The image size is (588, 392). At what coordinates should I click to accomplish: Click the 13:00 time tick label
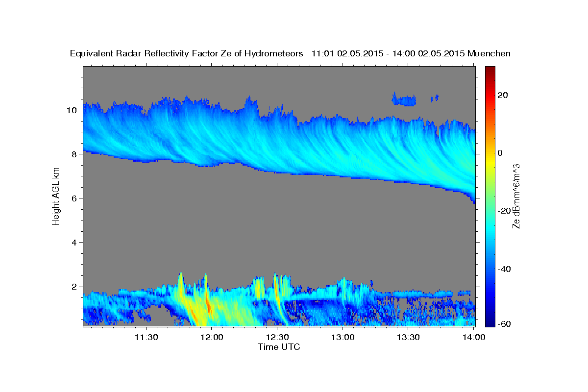click(343, 337)
